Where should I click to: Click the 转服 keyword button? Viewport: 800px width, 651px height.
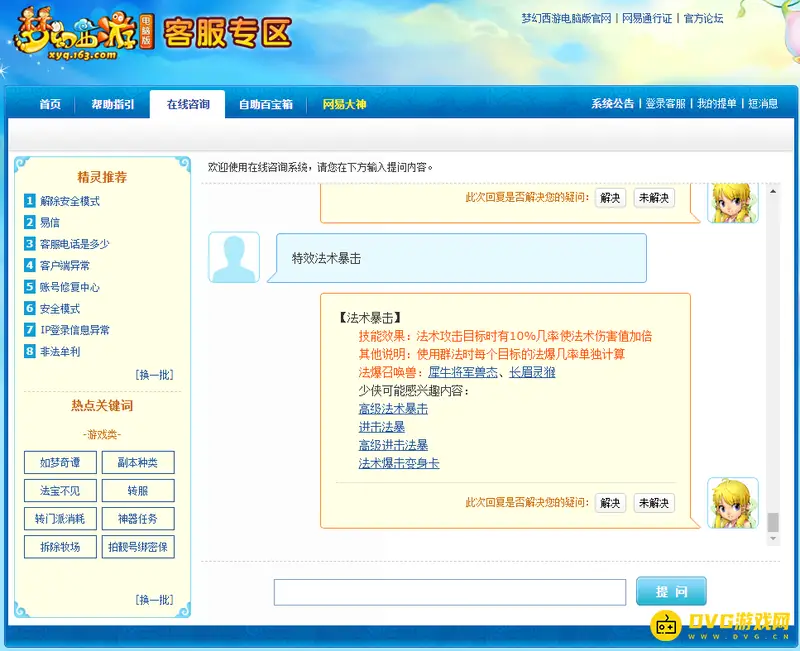click(x=138, y=491)
